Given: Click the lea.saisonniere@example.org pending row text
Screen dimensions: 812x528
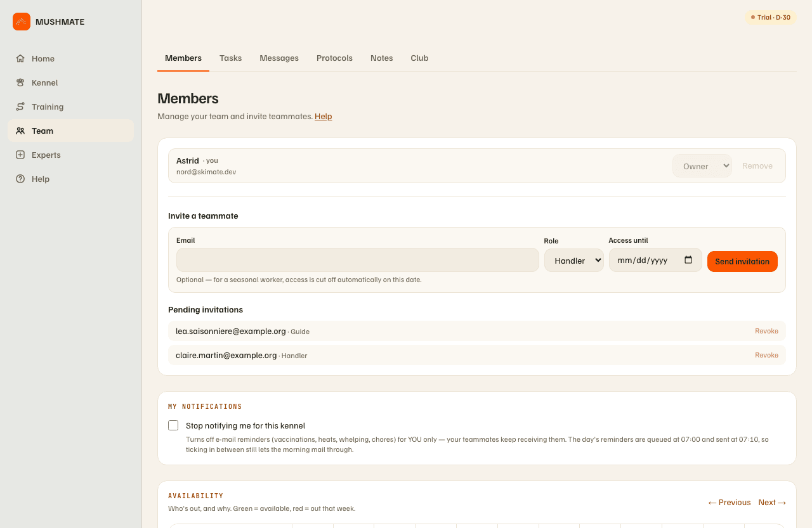Looking at the screenshot, I should pyautogui.click(x=231, y=331).
